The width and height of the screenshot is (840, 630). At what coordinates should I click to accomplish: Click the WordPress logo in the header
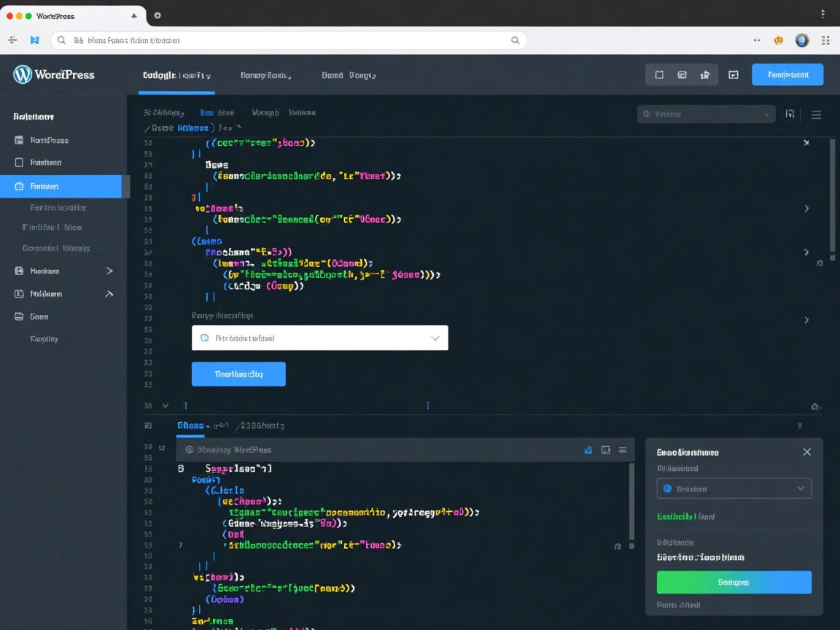(x=23, y=74)
